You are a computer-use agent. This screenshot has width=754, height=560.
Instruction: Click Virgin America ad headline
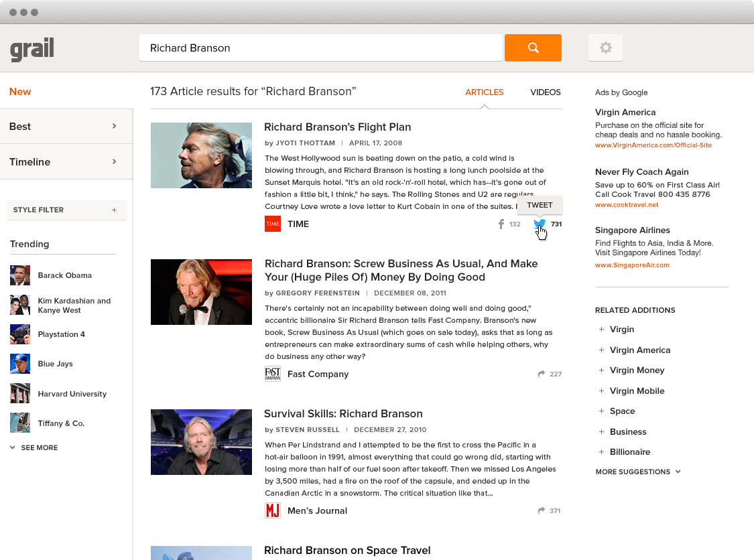click(625, 112)
